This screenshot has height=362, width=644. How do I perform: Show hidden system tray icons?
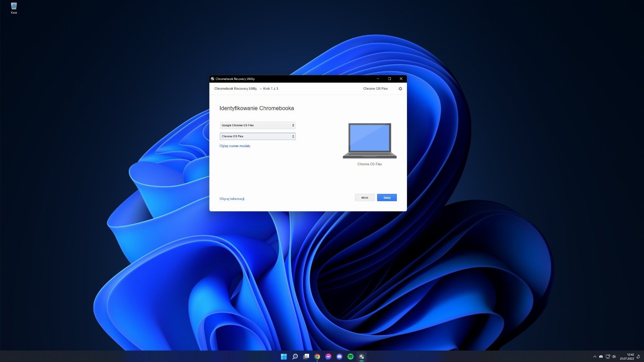[x=595, y=356]
